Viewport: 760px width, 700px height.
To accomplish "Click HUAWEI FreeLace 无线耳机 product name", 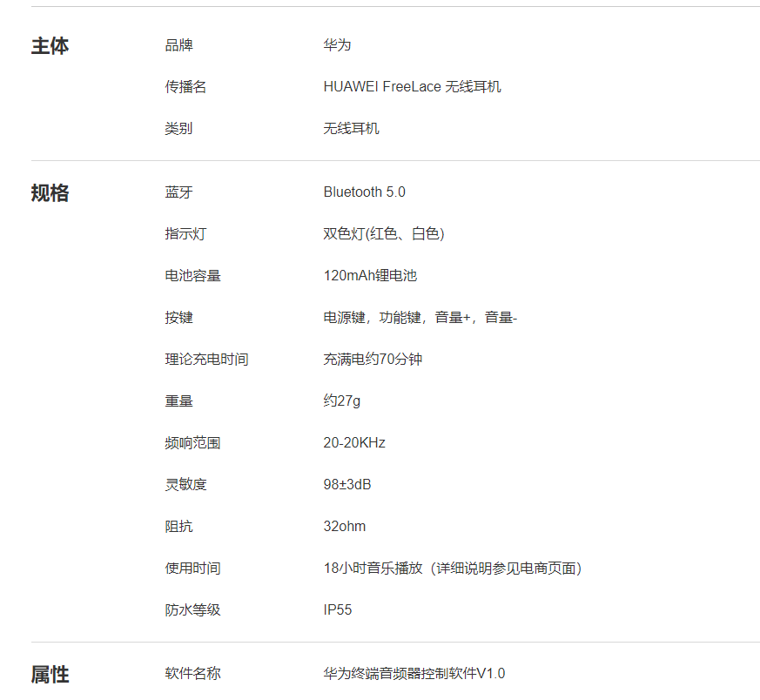I will pos(412,87).
